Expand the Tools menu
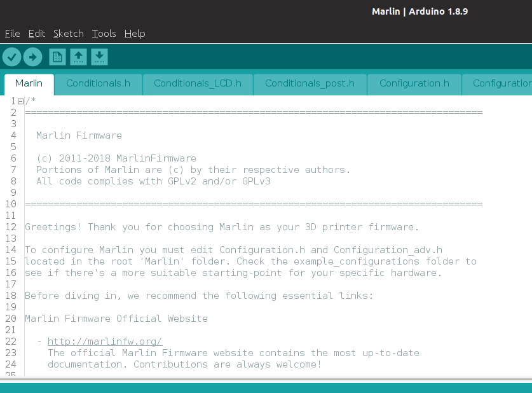 tap(104, 34)
